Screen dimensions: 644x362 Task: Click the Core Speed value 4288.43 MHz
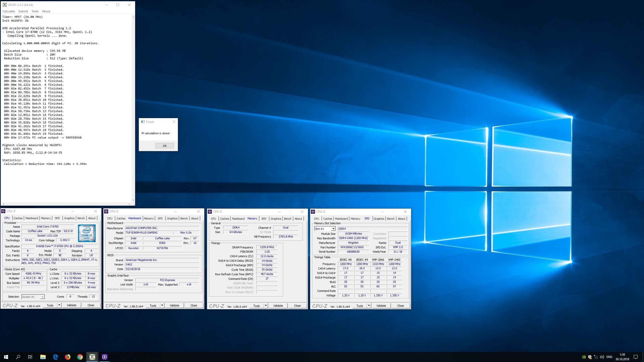[33, 274]
